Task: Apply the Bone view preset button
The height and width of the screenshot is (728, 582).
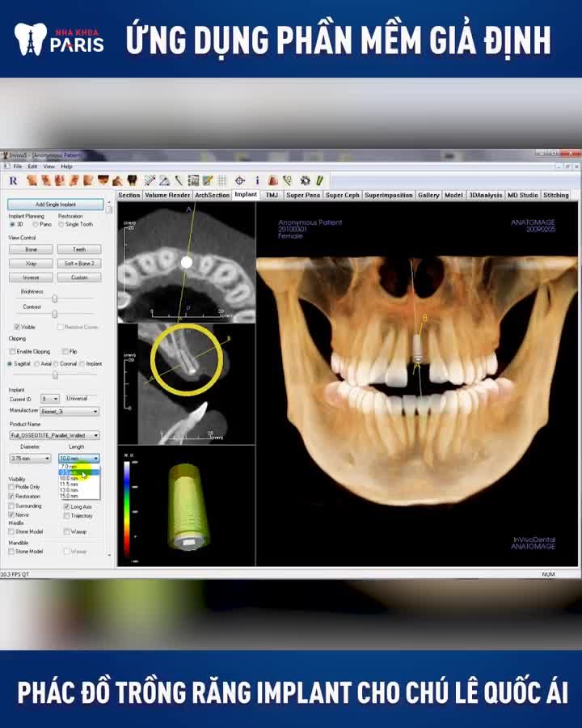Action: pyautogui.click(x=31, y=249)
